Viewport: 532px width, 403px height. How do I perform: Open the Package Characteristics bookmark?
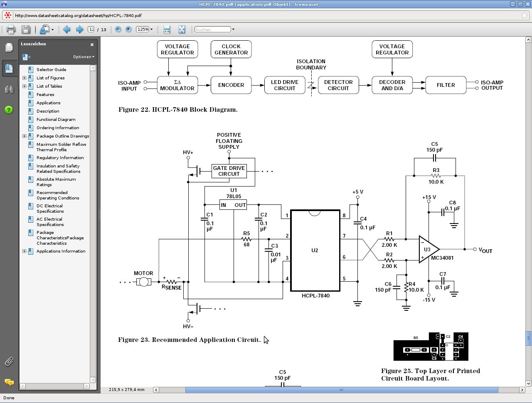pos(60,238)
